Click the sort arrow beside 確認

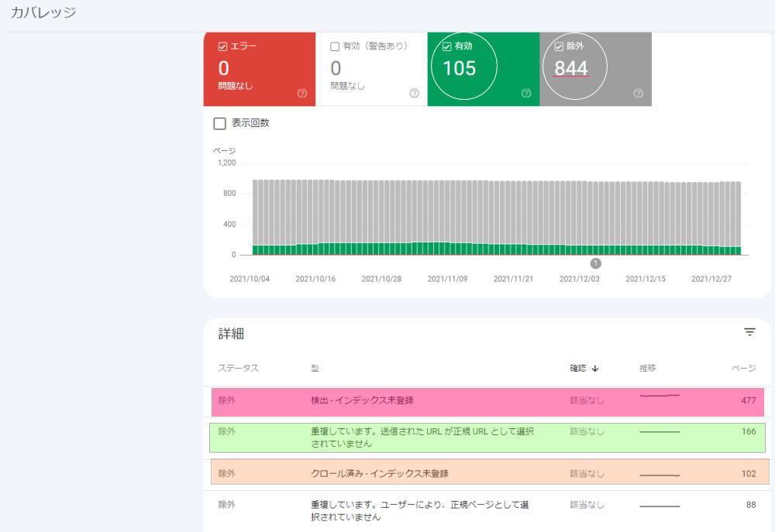click(596, 368)
